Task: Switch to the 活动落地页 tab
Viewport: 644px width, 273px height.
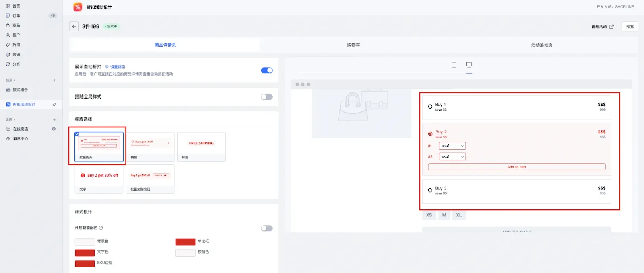Action: point(541,45)
